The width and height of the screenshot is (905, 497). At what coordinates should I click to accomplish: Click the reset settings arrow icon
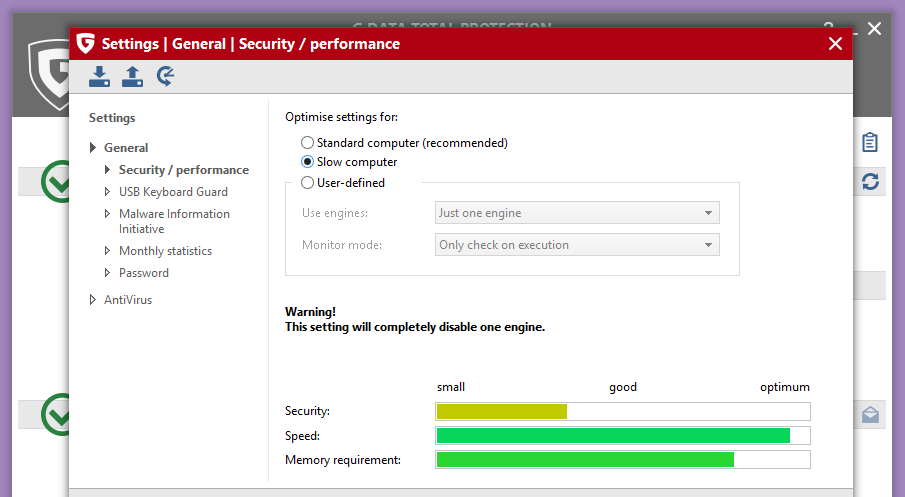[166, 76]
